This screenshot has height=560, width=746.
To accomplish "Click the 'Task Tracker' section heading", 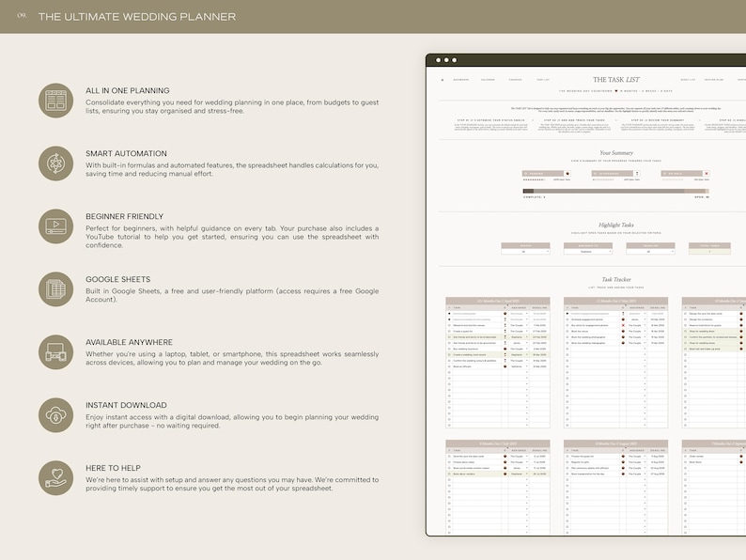I will [616, 279].
